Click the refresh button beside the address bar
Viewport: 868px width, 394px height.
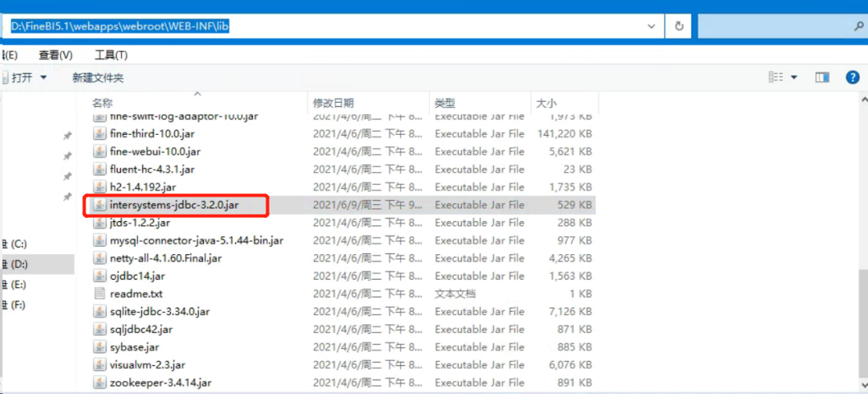679,25
